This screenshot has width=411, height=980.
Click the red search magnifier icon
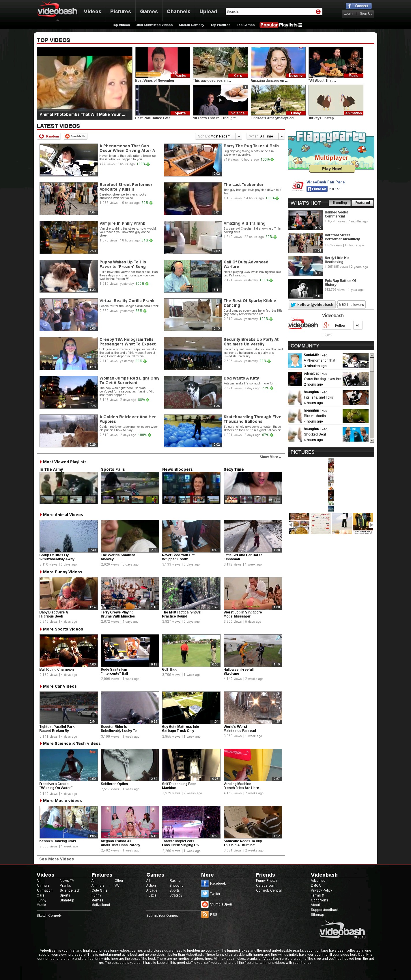pyautogui.click(x=318, y=12)
